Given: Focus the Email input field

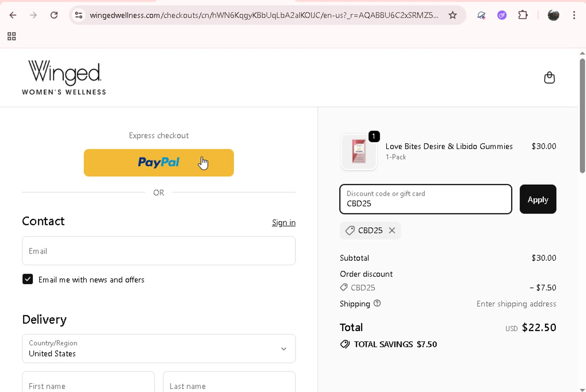Looking at the screenshot, I should point(159,251).
